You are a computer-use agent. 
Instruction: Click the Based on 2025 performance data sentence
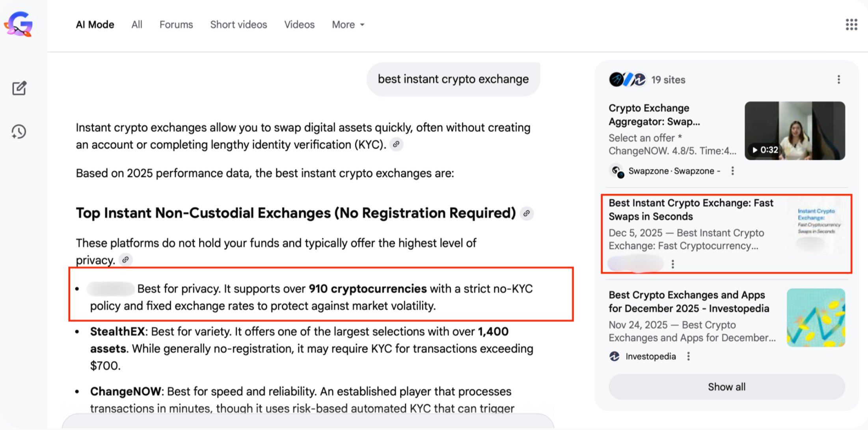point(265,173)
